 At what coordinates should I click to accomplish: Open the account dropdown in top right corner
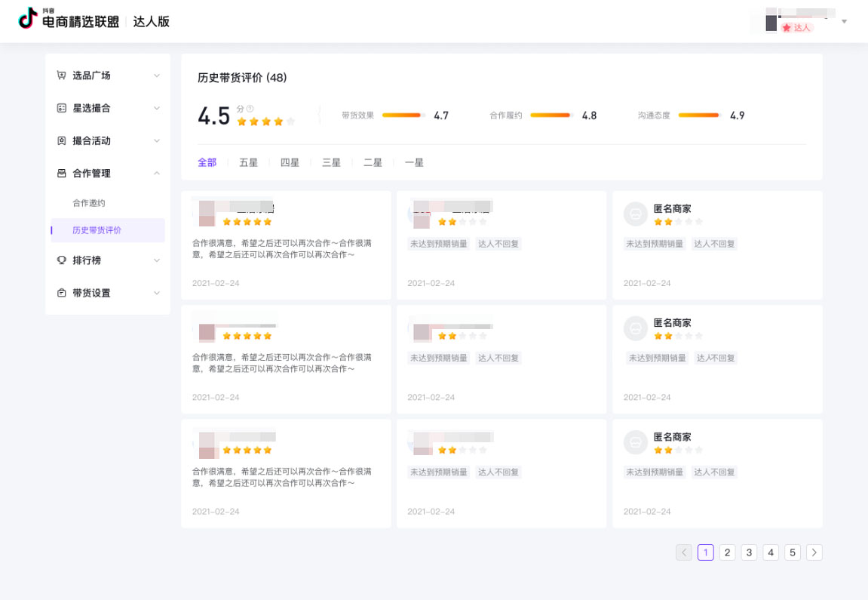pos(845,21)
